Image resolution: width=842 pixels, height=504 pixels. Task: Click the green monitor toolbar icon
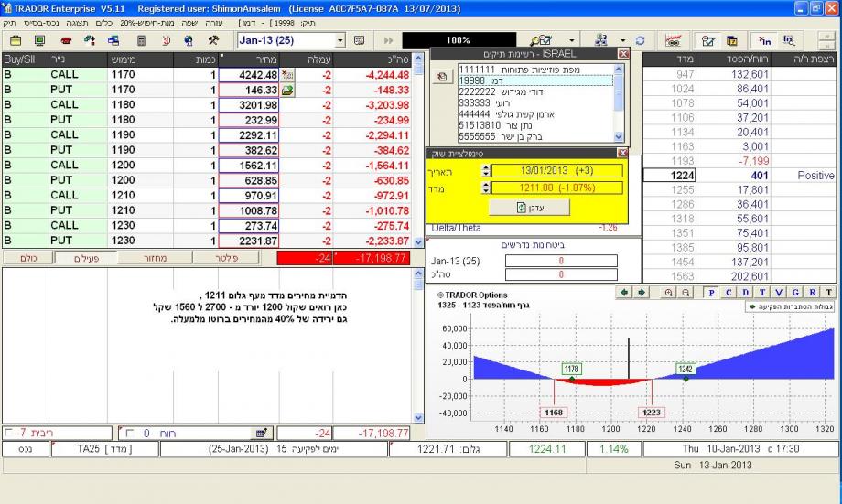(40, 41)
